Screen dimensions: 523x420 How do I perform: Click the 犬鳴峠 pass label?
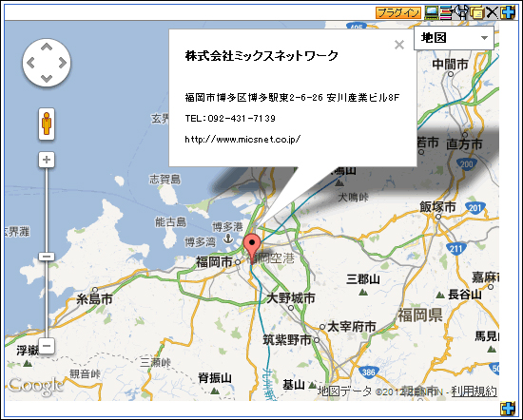[x=353, y=198]
